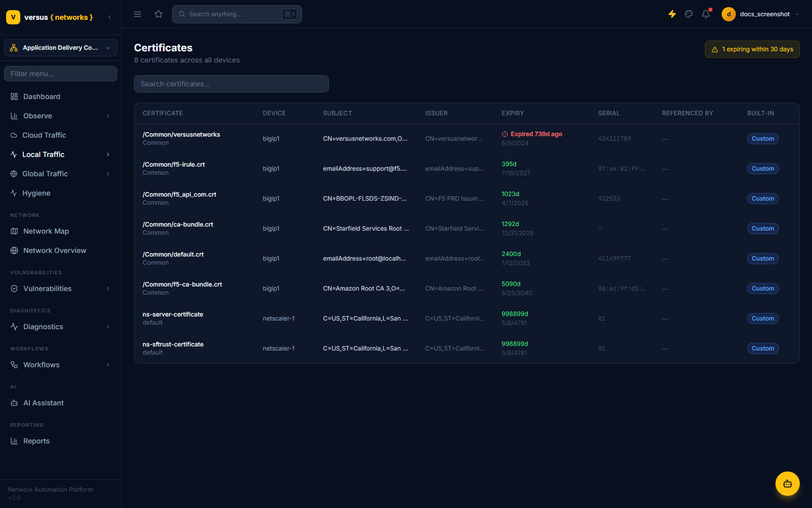This screenshot has height=508, width=812.
Task: Click the Dashboard grid icon
Action: [x=14, y=97]
